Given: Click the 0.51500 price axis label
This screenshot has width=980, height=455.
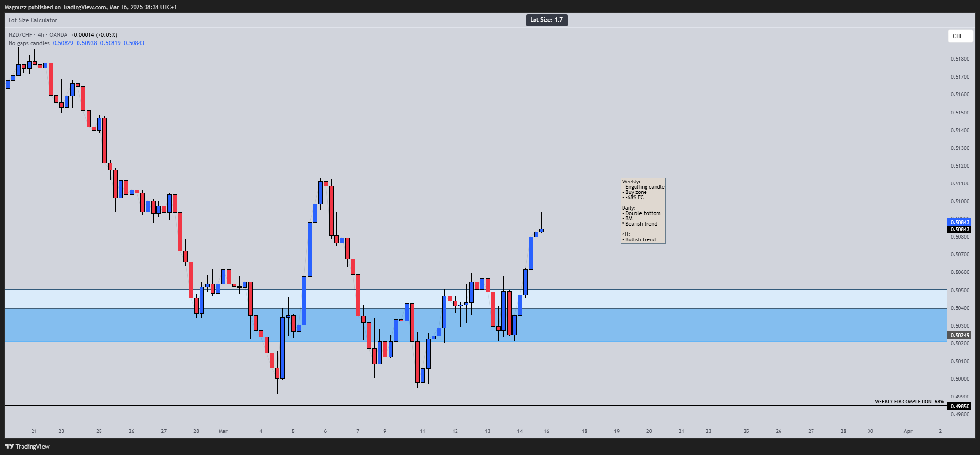Looking at the screenshot, I should point(960,113).
